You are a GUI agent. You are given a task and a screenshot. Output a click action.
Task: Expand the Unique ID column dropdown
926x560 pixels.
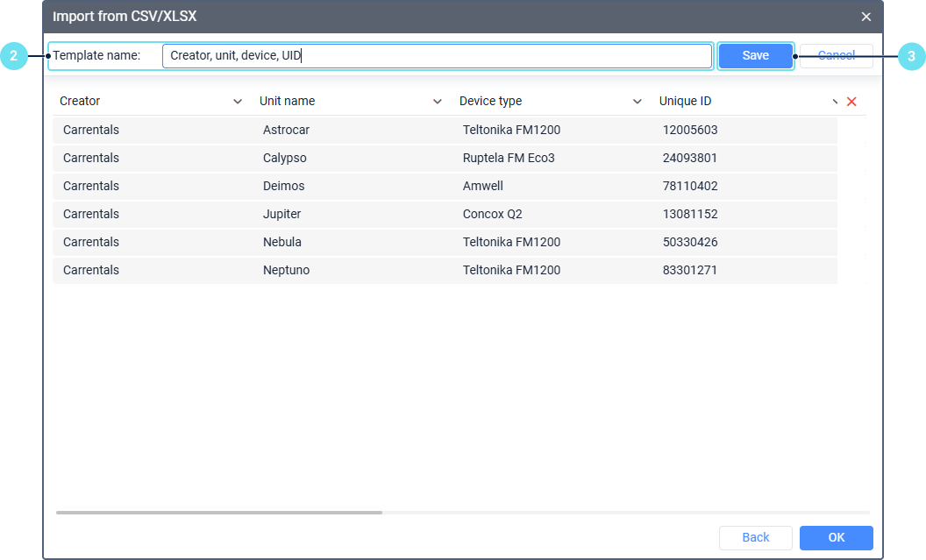point(835,102)
